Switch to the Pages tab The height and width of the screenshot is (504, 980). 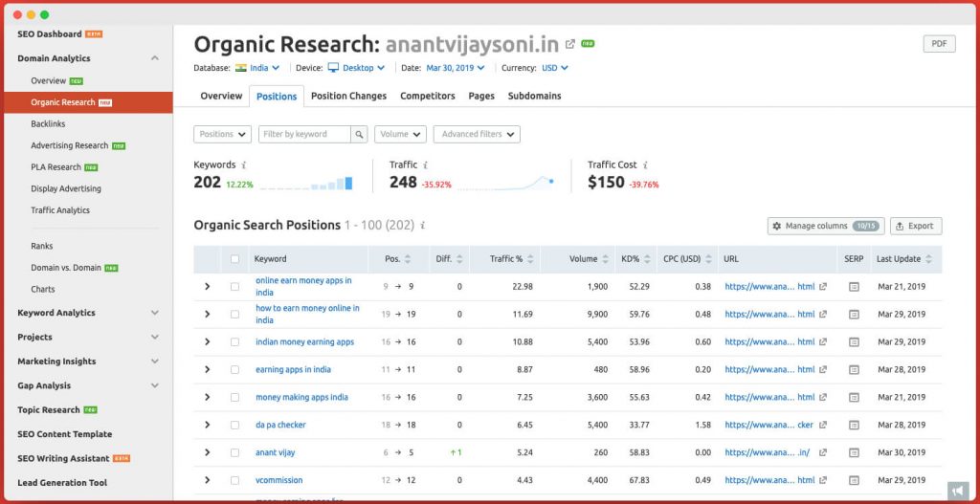coord(481,97)
